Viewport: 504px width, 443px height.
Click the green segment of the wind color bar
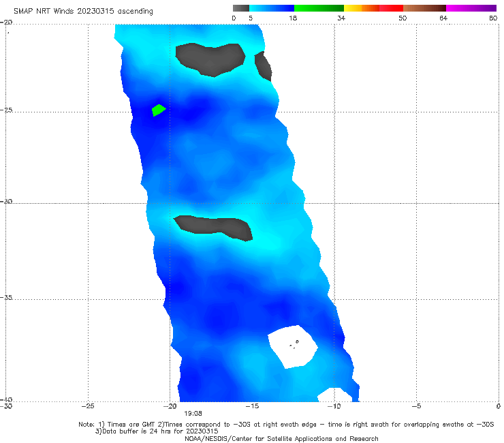pyautogui.click(x=319, y=8)
